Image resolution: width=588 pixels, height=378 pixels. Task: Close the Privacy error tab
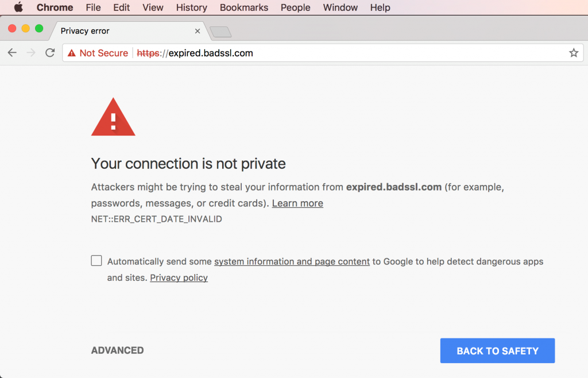pyautogui.click(x=198, y=31)
